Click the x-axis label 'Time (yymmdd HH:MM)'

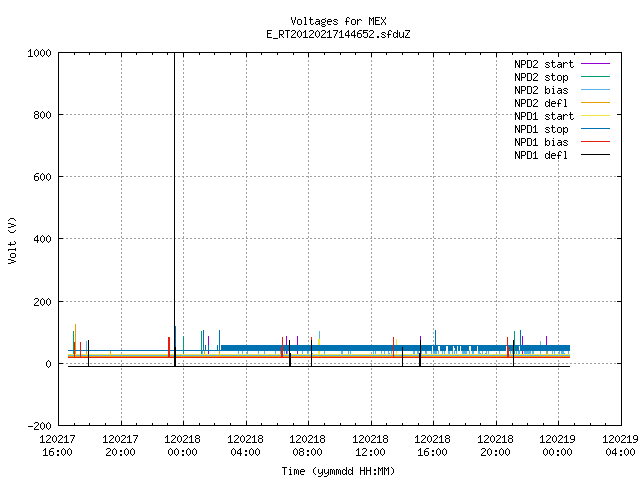coord(338,471)
